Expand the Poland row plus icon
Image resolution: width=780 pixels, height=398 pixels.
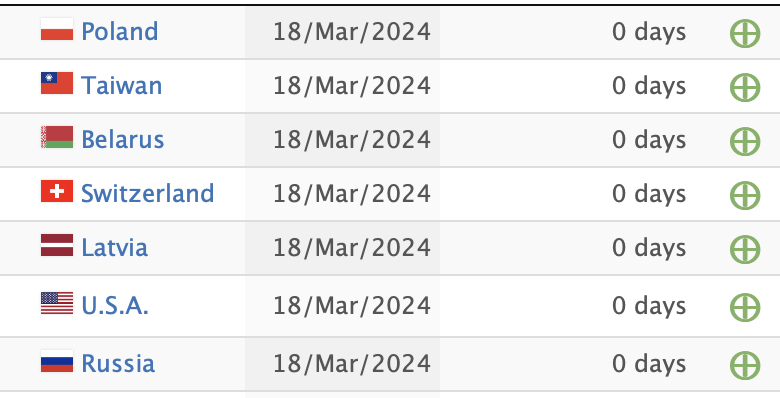[745, 33]
